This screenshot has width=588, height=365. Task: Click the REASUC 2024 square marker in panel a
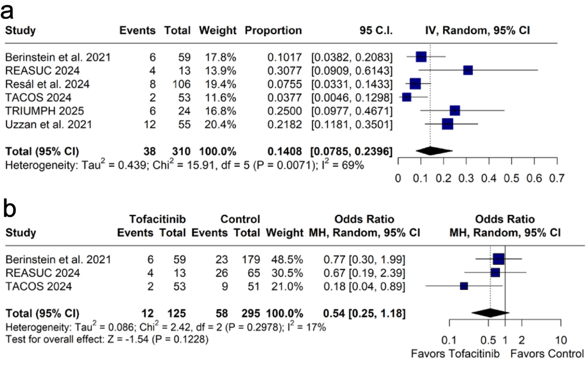point(468,70)
